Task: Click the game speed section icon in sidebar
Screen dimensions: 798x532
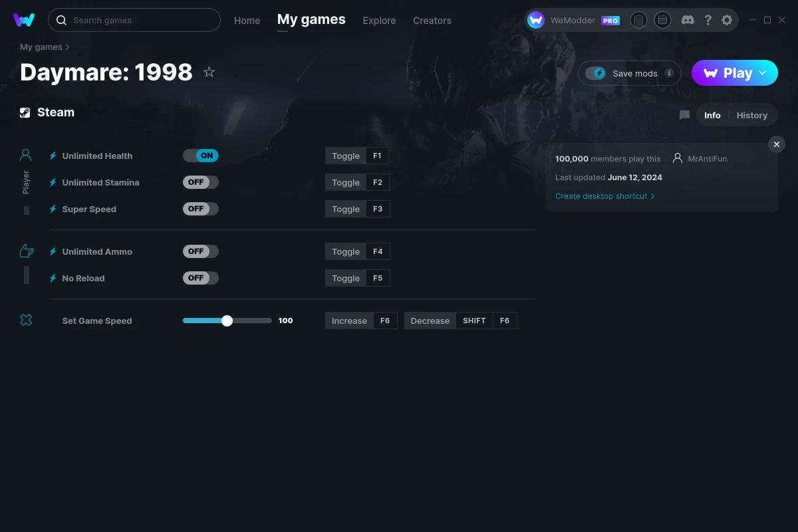Action: 25,320
